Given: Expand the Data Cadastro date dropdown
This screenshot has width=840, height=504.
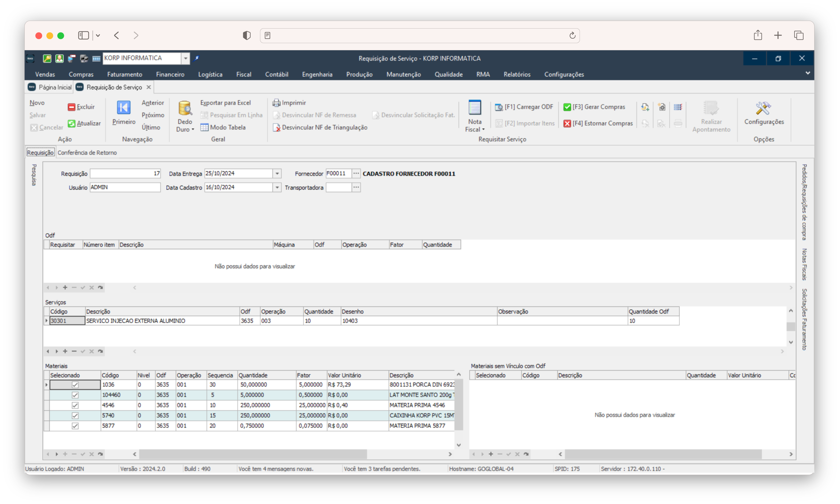Looking at the screenshot, I should (x=277, y=188).
